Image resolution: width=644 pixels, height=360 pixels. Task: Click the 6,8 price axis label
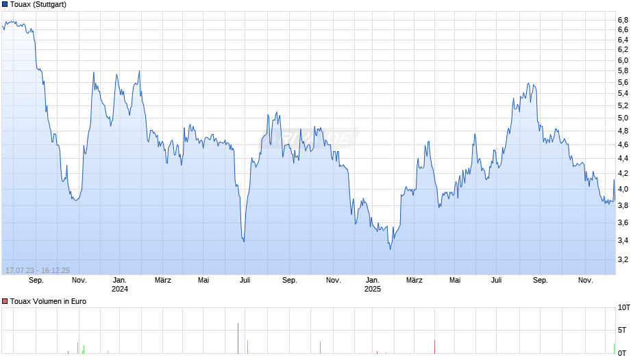click(x=623, y=20)
